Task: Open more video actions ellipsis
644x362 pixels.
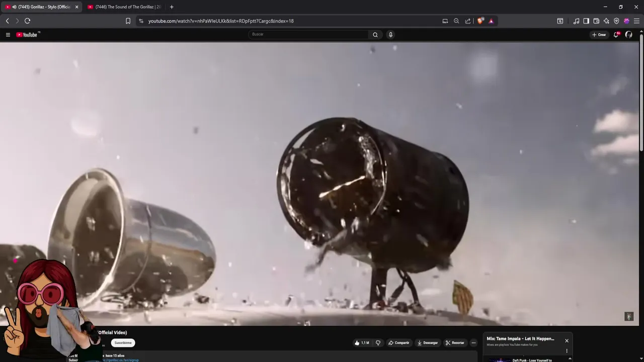Action: click(x=473, y=343)
